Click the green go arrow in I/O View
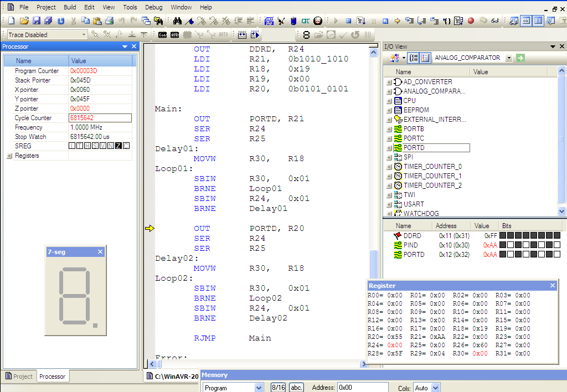The height and width of the screenshot is (392, 567). pos(520,58)
